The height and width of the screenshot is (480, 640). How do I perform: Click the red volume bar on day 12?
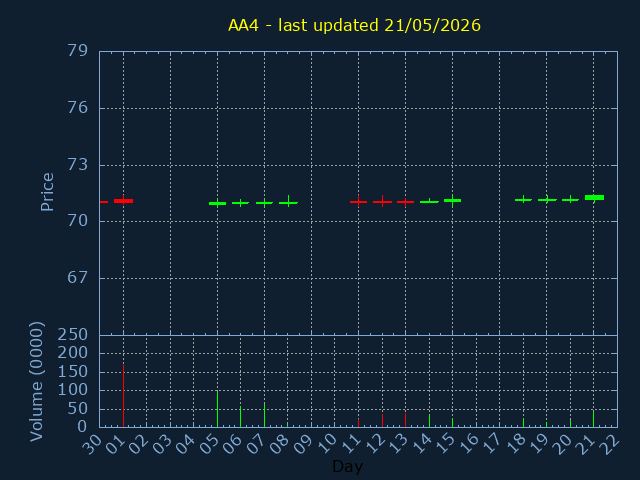382,420
